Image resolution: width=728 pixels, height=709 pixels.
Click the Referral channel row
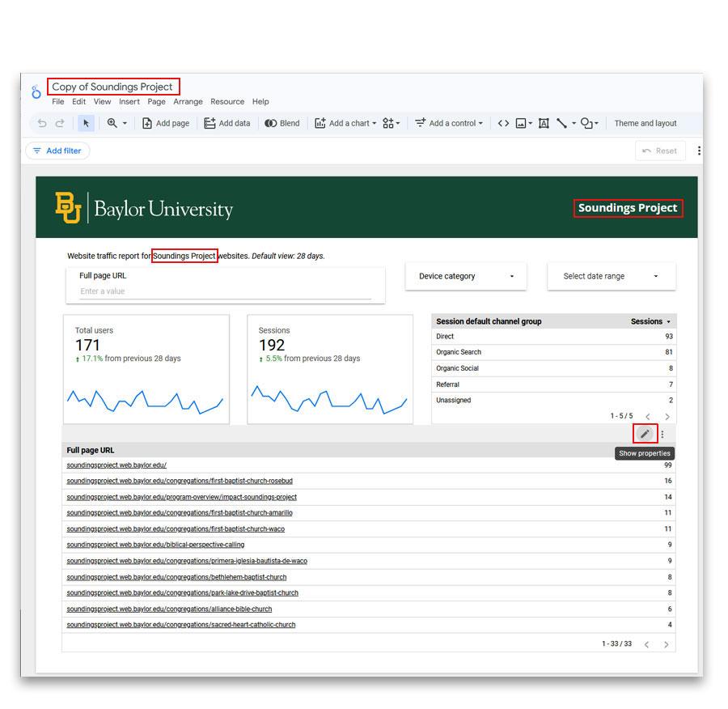[x=554, y=384]
